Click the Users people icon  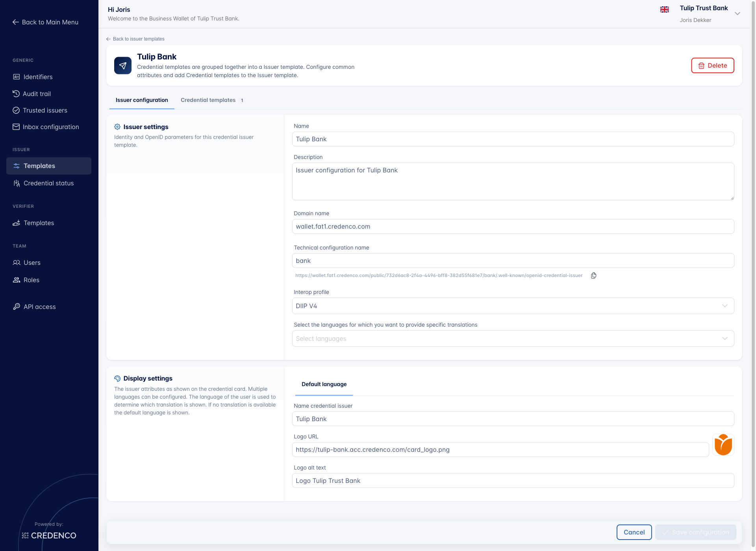coord(17,263)
